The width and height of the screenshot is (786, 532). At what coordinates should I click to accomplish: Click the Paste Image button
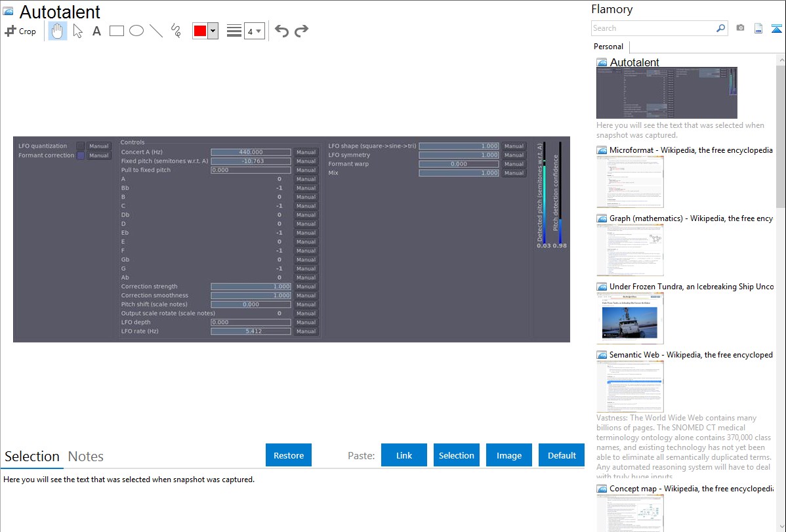click(508, 455)
